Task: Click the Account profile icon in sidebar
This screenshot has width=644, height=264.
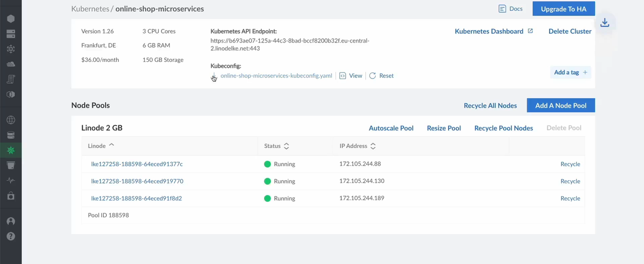Action: click(x=11, y=221)
